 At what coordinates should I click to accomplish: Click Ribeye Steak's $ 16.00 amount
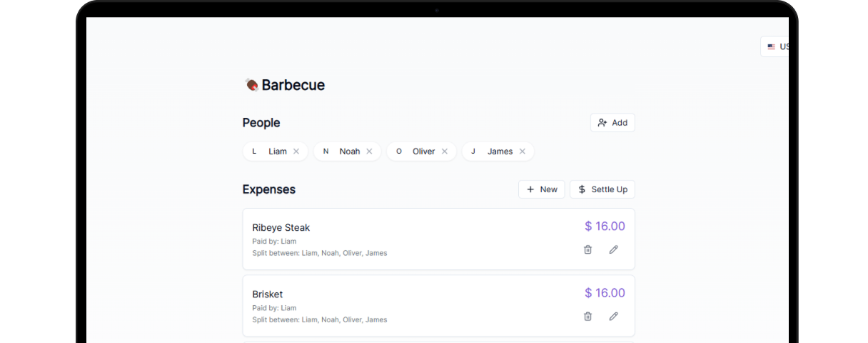click(x=605, y=227)
